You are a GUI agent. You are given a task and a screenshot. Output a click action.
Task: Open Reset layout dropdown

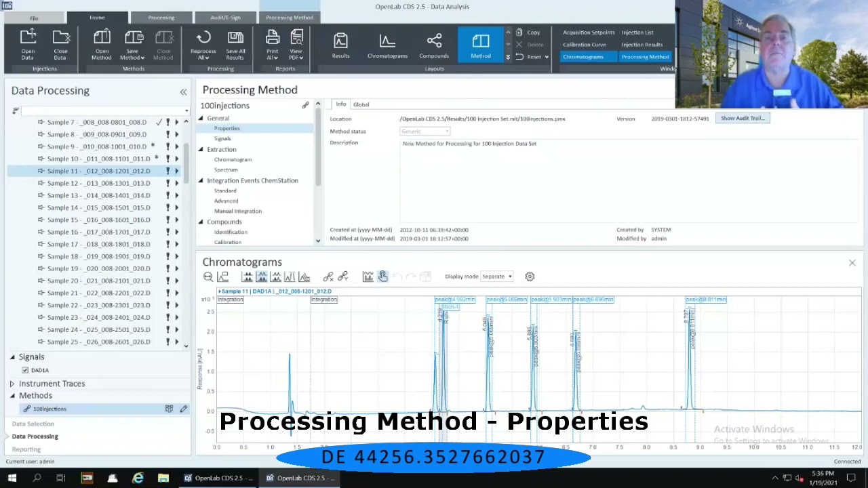pyautogui.click(x=546, y=57)
